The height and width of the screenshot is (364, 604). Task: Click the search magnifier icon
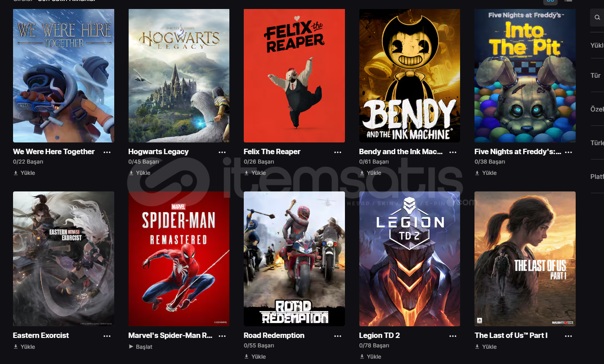pos(597,18)
